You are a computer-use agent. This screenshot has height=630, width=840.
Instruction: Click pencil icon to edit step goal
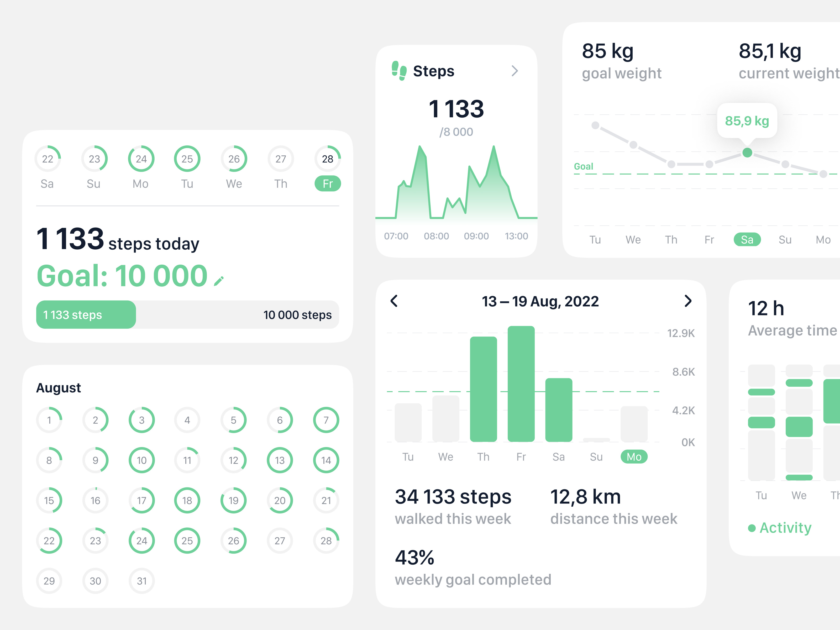click(x=219, y=281)
